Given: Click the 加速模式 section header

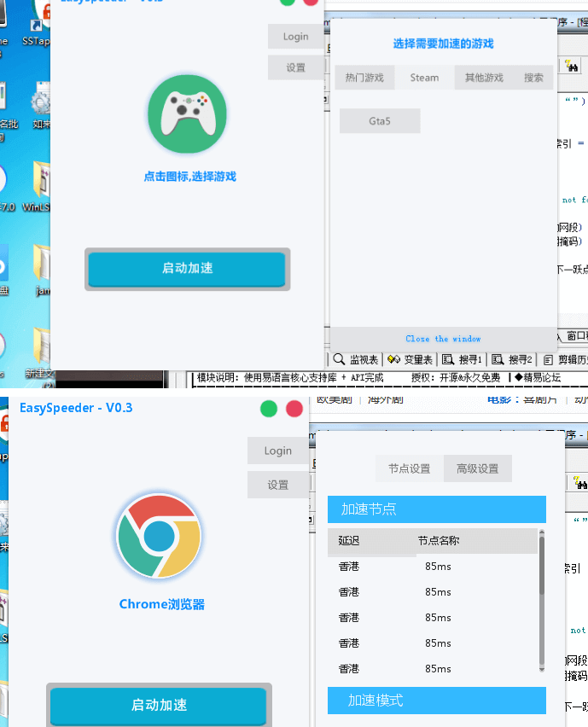Looking at the screenshot, I should (x=437, y=701).
